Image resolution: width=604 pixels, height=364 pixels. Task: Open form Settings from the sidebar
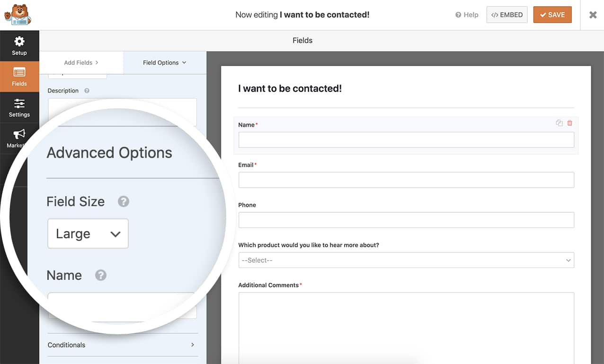19,108
